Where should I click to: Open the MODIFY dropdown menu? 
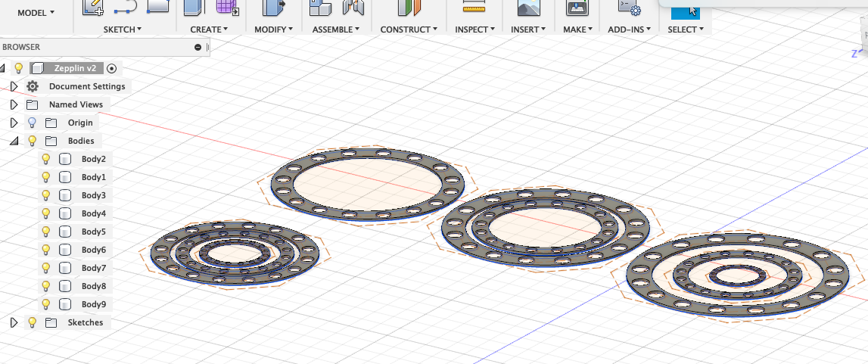pyautogui.click(x=273, y=30)
